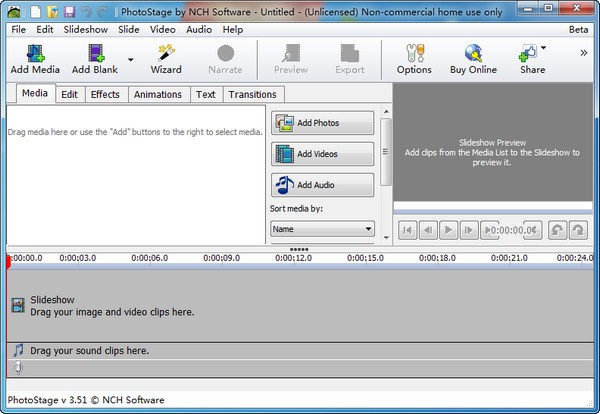Screen dimensions: 600x414
Task: Open the Help menu
Action: point(233,29)
